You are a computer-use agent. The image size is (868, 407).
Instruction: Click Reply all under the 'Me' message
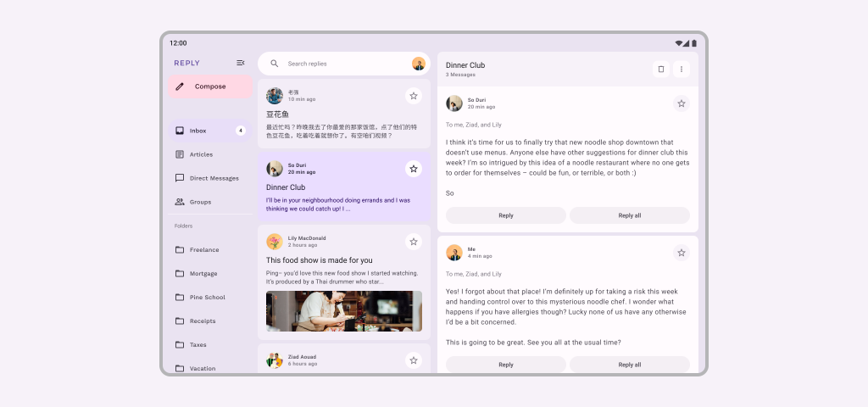pos(630,365)
